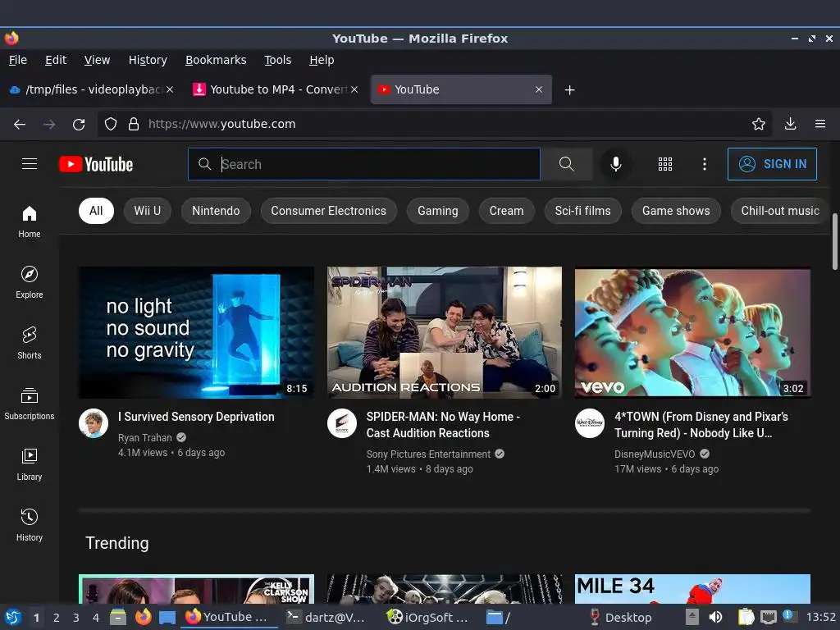Close the Youtube to MP4 tab

354,90
